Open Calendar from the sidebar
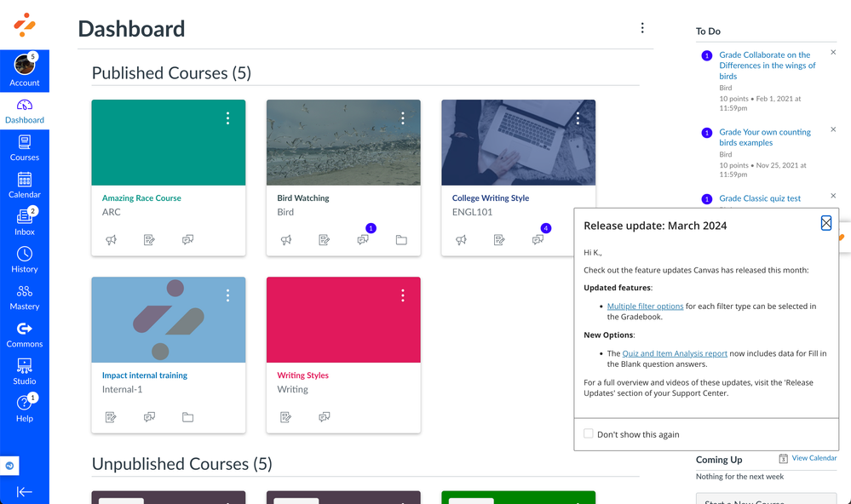This screenshot has width=851, height=504. (25, 185)
